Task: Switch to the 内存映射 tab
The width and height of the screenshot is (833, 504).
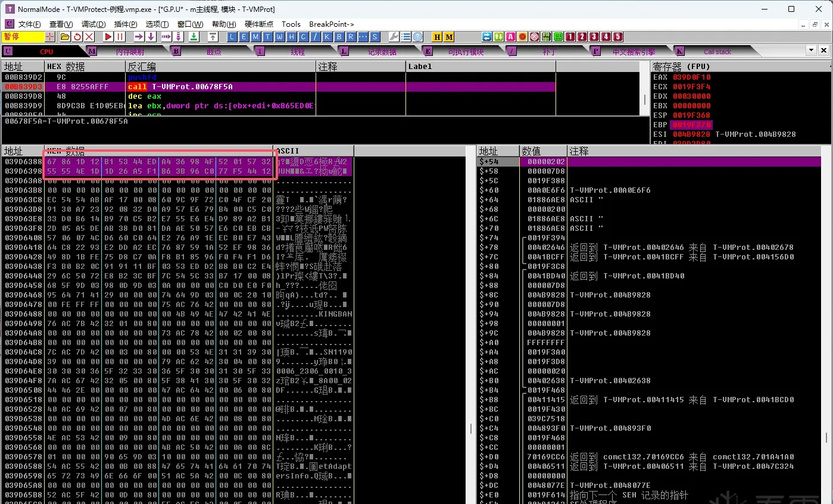Action: pos(129,52)
